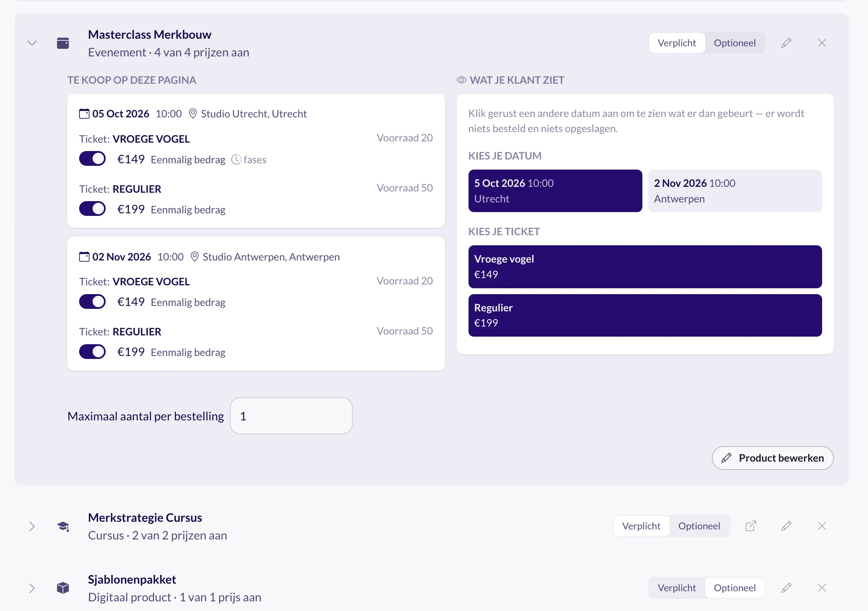Toggle off Regulier ticket for 05 Oct

[x=92, y=209]
